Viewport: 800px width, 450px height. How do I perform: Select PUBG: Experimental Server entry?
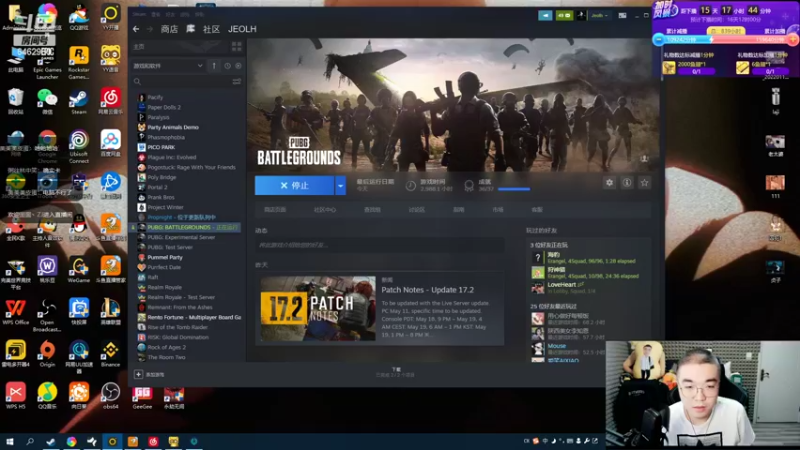(x=181, y=237)
